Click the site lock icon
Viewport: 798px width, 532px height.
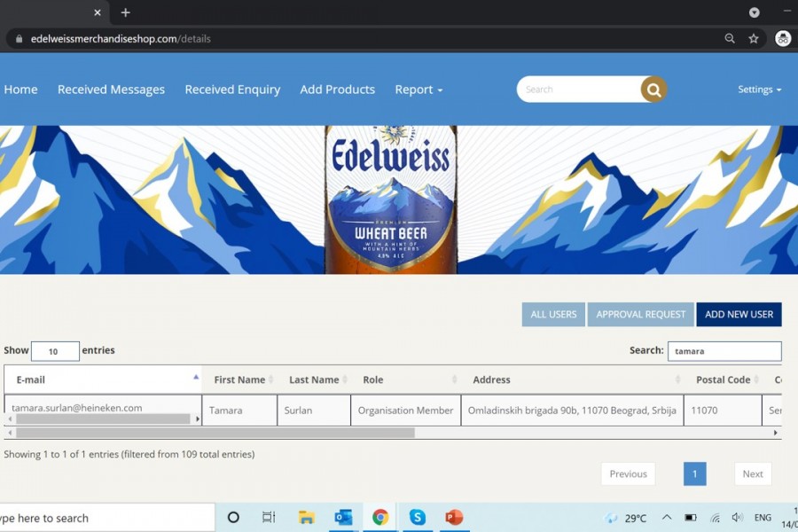point(20,39)
